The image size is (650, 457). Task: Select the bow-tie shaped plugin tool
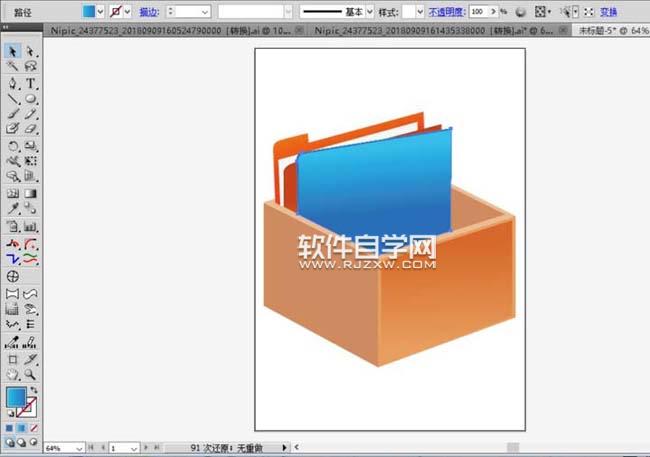(12, 294)
